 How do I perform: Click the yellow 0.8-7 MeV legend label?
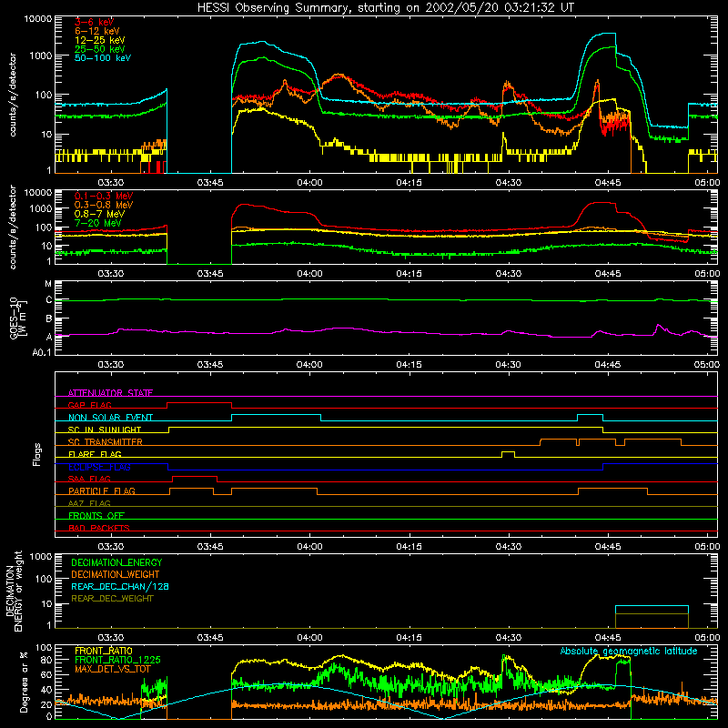pos(99,214)
